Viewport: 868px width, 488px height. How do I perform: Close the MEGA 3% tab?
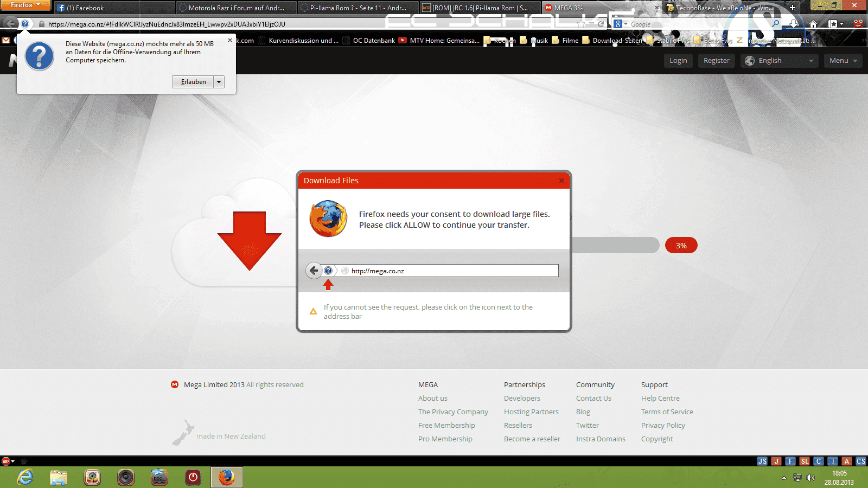pyautogui.click(x=657, y=8)
